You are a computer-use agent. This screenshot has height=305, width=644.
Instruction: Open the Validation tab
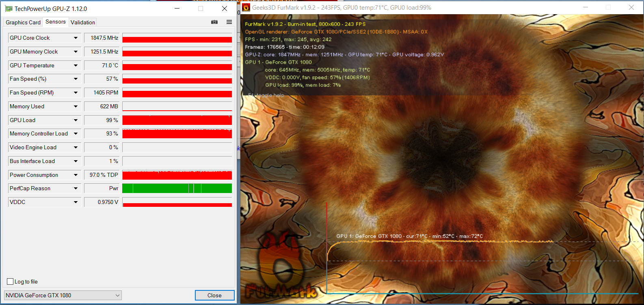(x=83, y=22)
